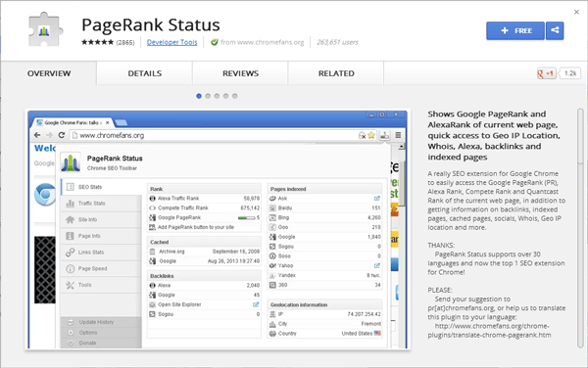Switch to the Reviews tab
The width and height of the screenshot is (588, 368).
[x=240, y=73]
